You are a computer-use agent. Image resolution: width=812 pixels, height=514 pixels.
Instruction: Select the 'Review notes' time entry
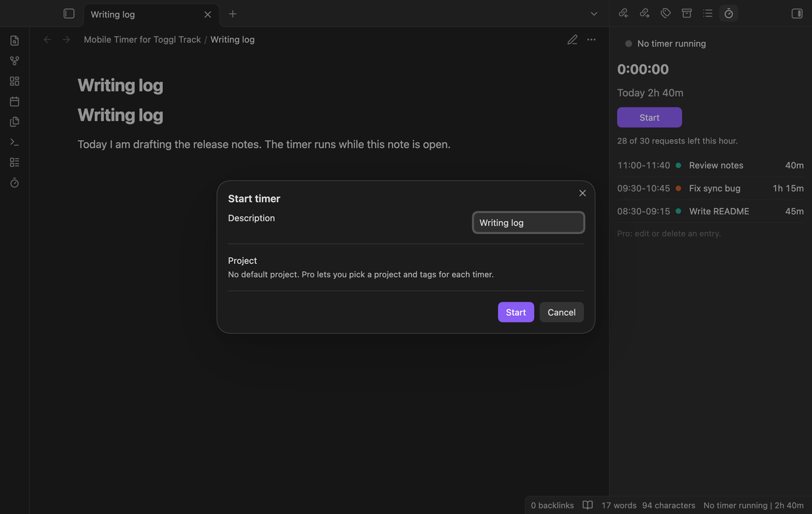click(710, 165)
